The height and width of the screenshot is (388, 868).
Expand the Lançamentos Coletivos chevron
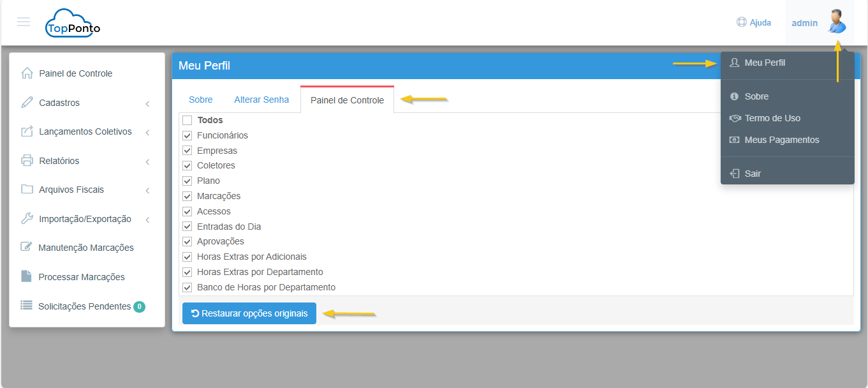tap(147, 133)
